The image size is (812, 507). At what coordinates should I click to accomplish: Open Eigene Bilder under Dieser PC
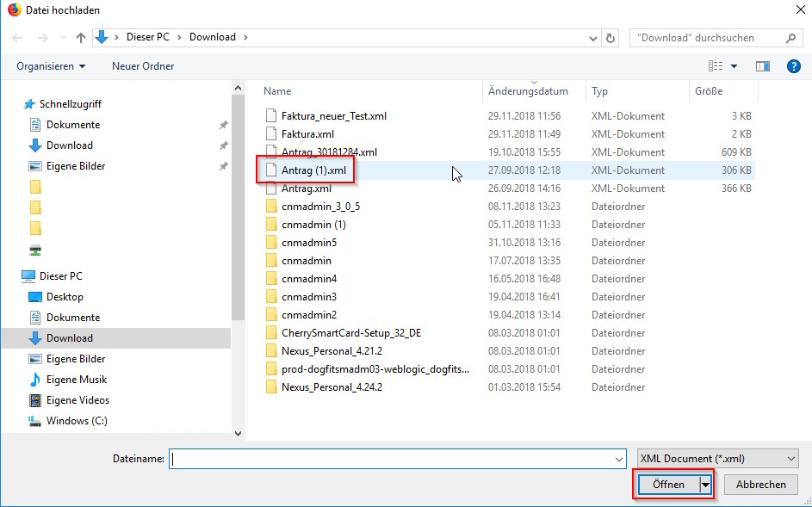[76, 359]
